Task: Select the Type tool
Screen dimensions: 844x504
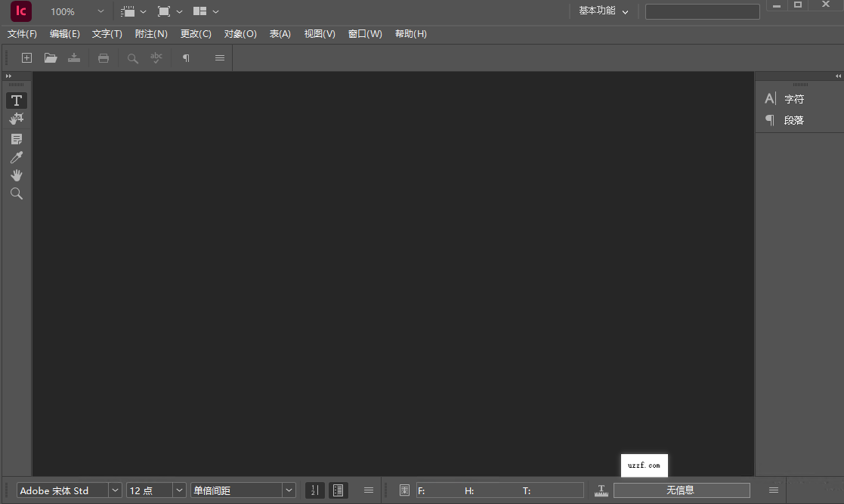Action: tap(16, 100)
